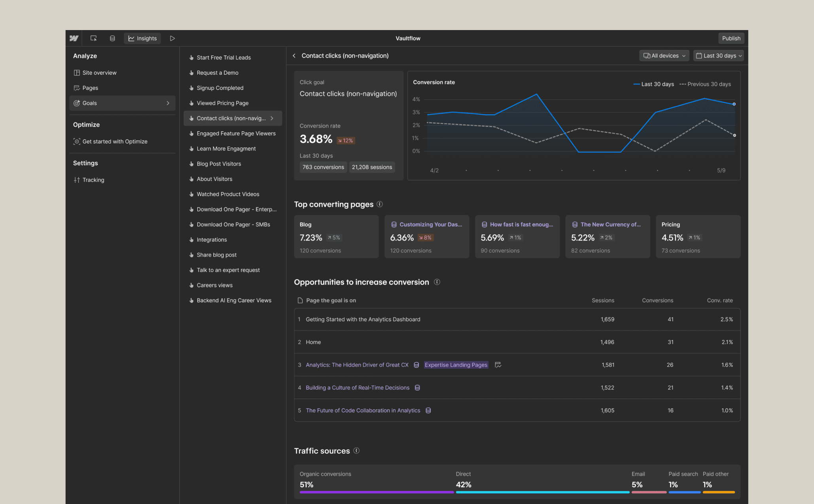This screenshot has width=814, height=504.
Task: Select the Signup Completed goal
Action: point(233,88)
